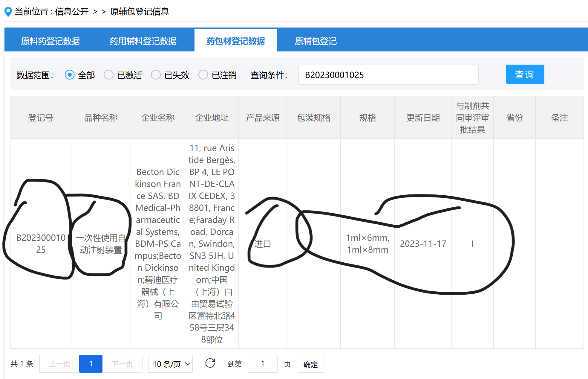This screenshot has height=379, width=588.
Task: Click the blue location pin icon
Action: 8,12
